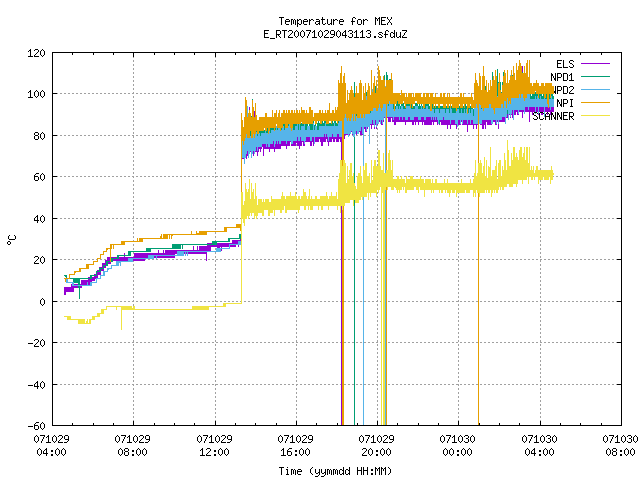Click the green NPD1 legend line sample
This screenshot has height=480, width=640.
[x=595, y=77]
